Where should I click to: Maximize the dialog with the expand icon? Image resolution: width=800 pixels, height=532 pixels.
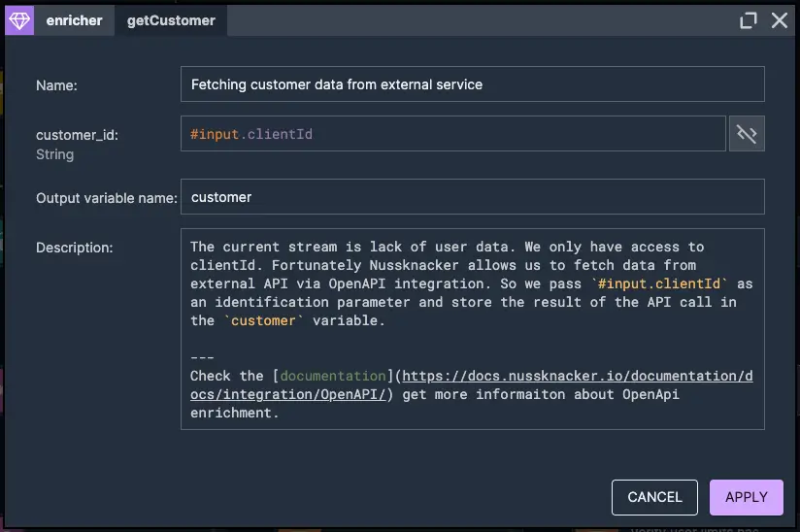tap(748, 20)
